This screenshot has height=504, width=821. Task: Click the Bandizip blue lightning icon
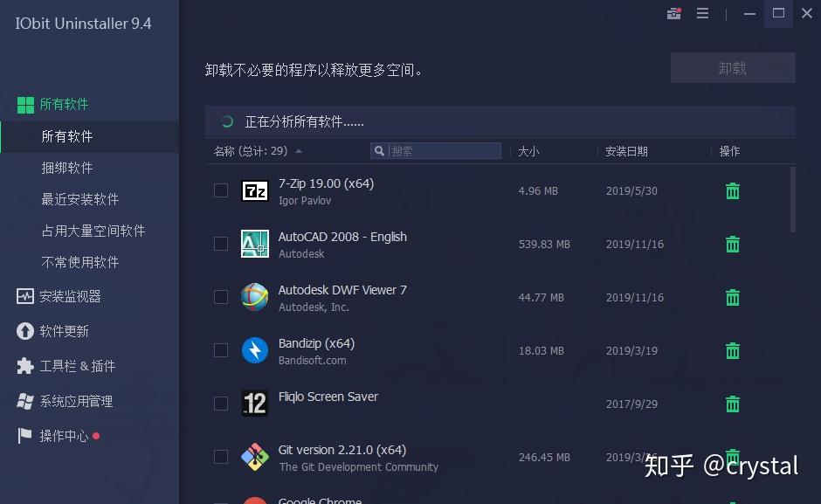pyautogui.click(x=254, y=350)
